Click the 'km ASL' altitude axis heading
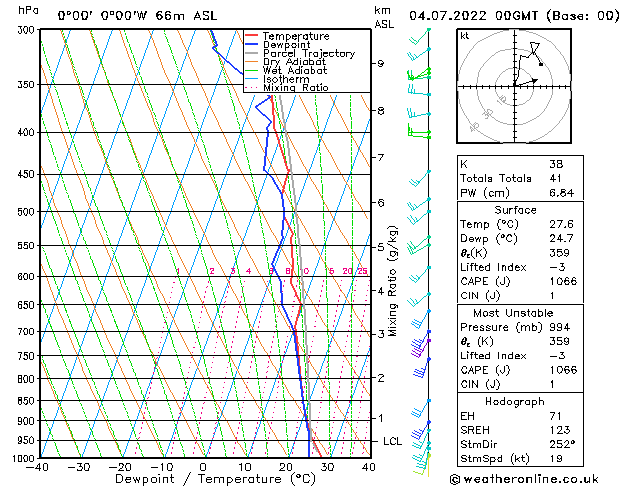 point(384,17)
